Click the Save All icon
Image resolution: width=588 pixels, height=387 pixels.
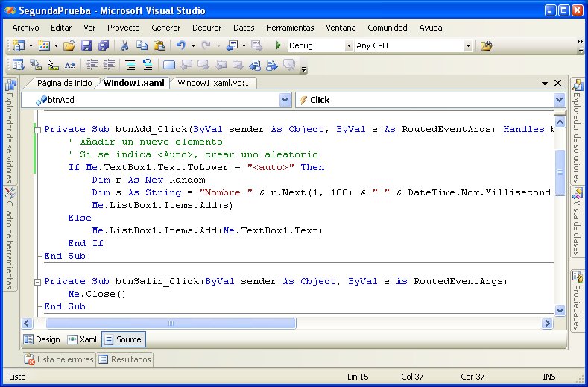click(x=103, y=45)
